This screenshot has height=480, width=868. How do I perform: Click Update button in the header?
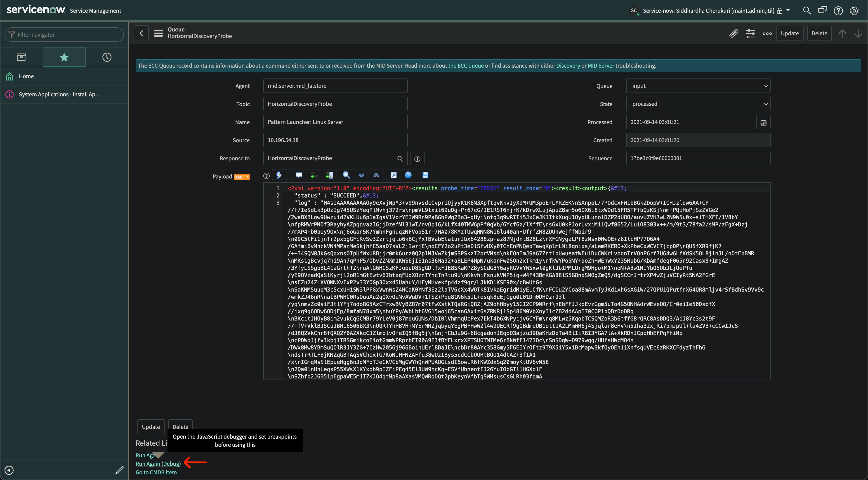pyautogui.click(x=790, y=33)
